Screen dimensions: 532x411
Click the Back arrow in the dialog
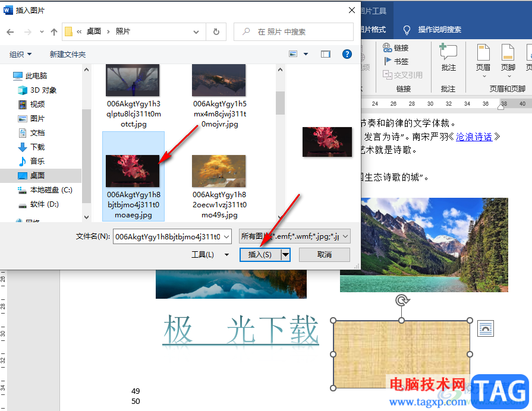[x=10, y=32]
